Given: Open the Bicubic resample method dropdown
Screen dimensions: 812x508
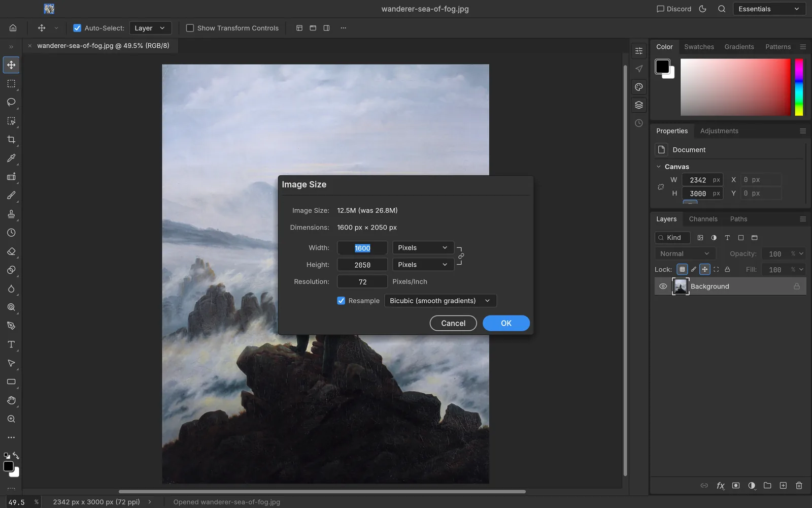Looking at the screenshot, I should click(x=440, y=301).
